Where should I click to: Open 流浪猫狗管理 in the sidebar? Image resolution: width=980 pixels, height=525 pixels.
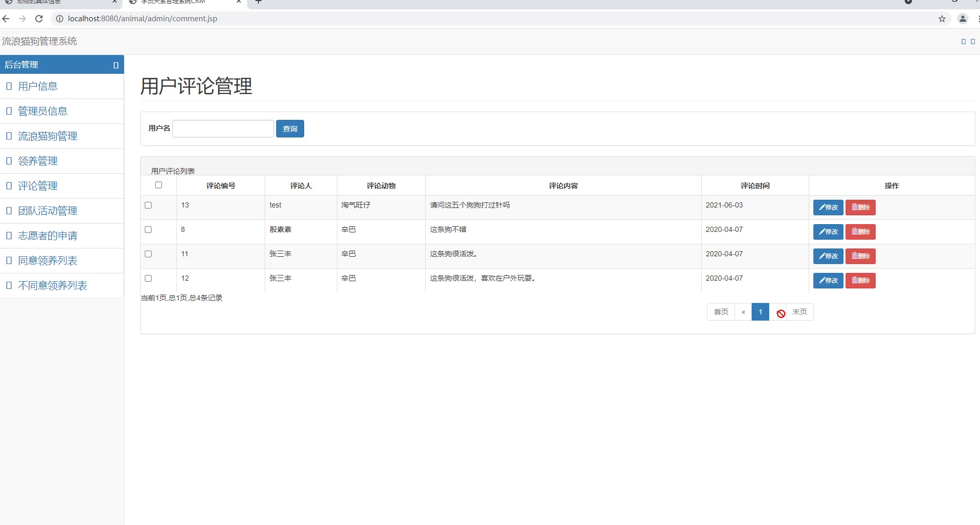point(47,136)
